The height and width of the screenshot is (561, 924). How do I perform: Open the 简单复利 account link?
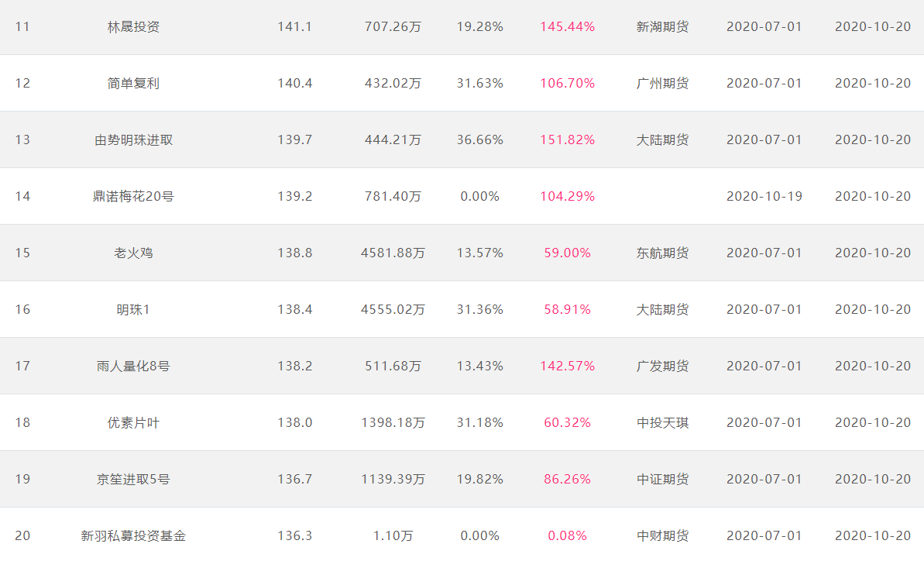tap(133, 84)
